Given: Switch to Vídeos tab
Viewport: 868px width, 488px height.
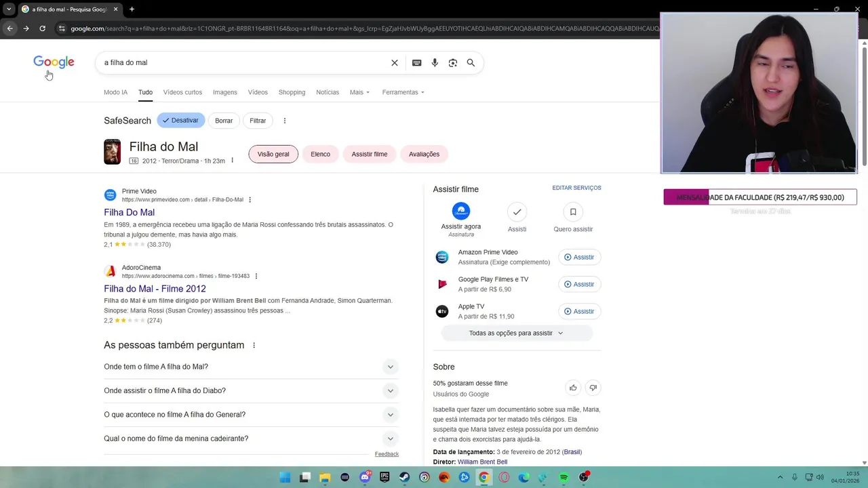Looking at the screenshot, I should coord(258,92).
